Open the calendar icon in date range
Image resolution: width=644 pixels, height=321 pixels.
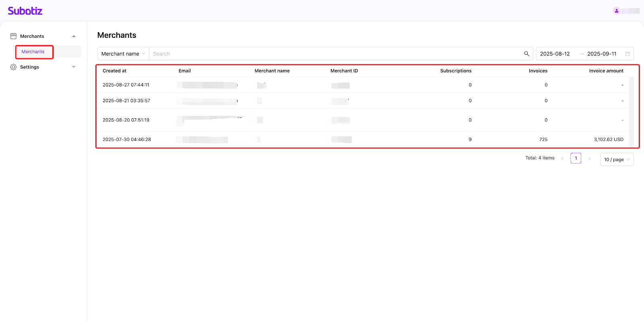[x=627, y=54]
